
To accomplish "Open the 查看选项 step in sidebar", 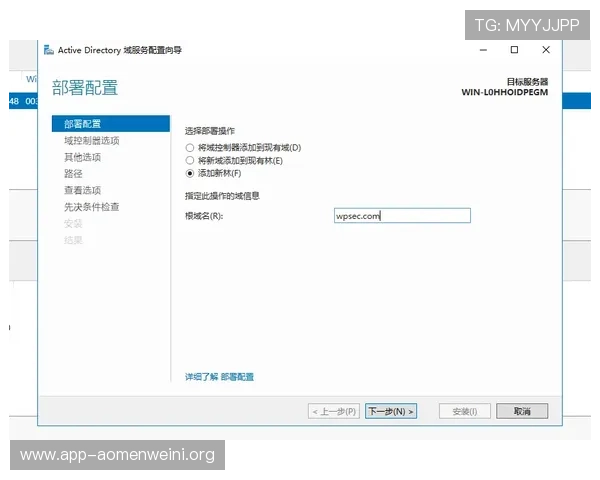I will point(82,190).
